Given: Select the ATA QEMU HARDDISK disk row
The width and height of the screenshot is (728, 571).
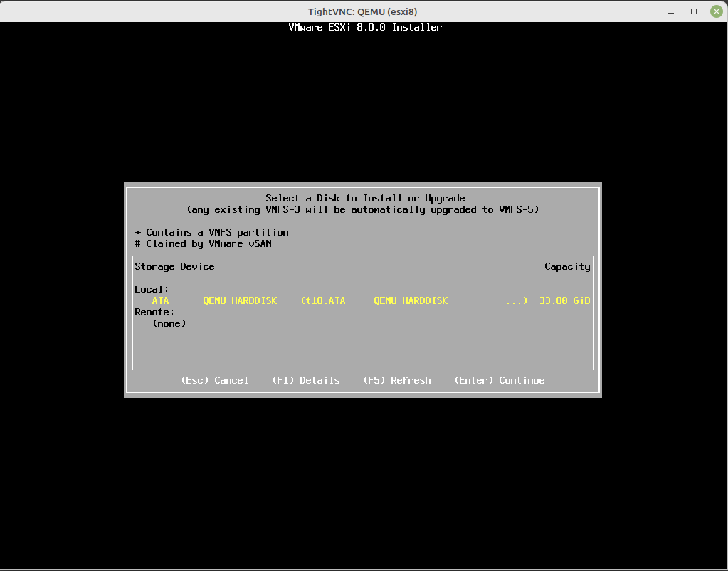Looking at the screenshot, I should click(x=362, y=300).
